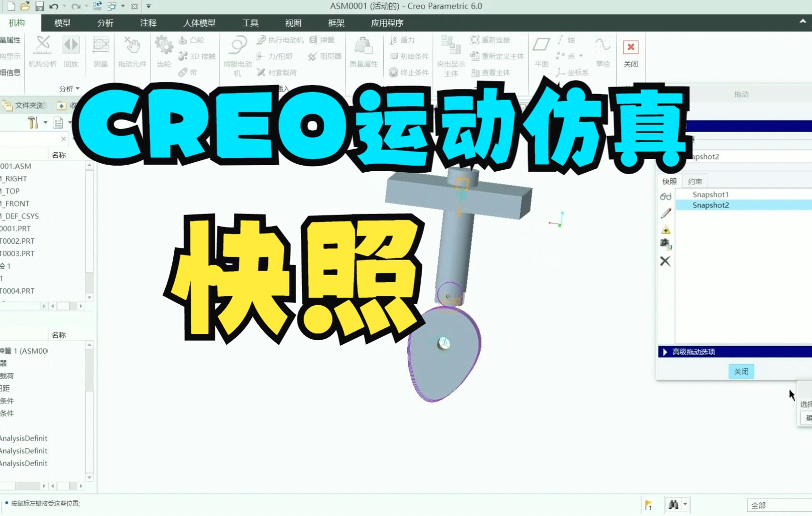
Task: Expand the 高级拖动选项 section
Action: (692, 351)
